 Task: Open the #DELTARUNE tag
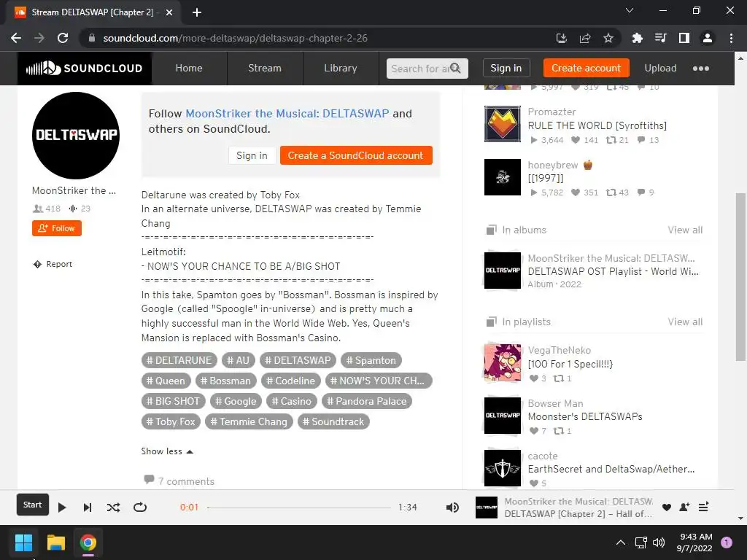tap(179, 360)
